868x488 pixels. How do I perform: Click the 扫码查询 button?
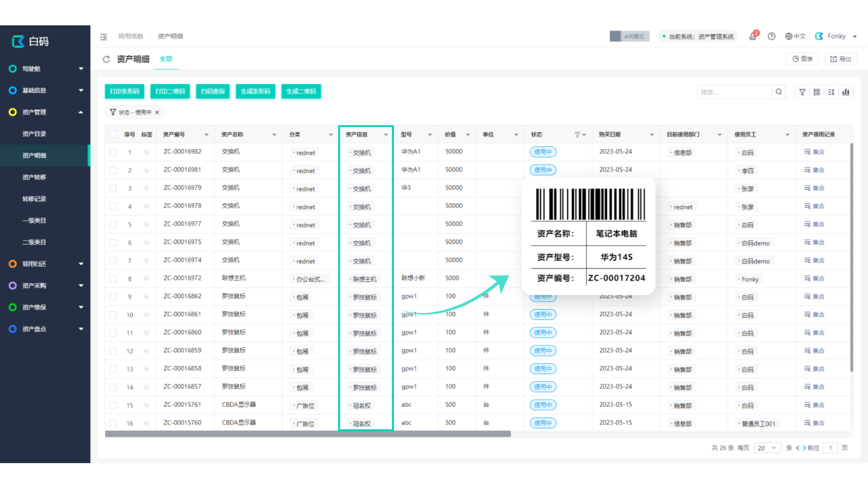pyautogui.click(x=213, y=91)
